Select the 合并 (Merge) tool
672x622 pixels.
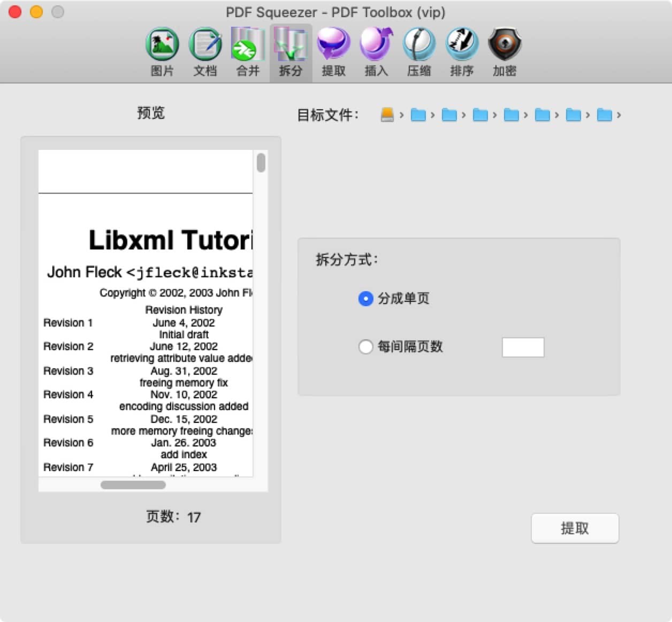(248, 52)
